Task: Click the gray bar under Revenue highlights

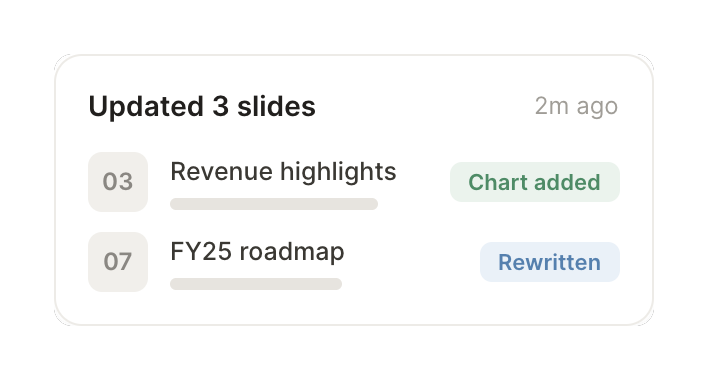Action: pos(274,204)
